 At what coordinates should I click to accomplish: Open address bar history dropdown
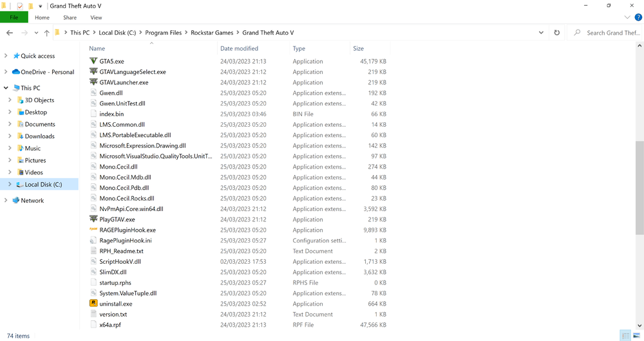pos(541,33)
